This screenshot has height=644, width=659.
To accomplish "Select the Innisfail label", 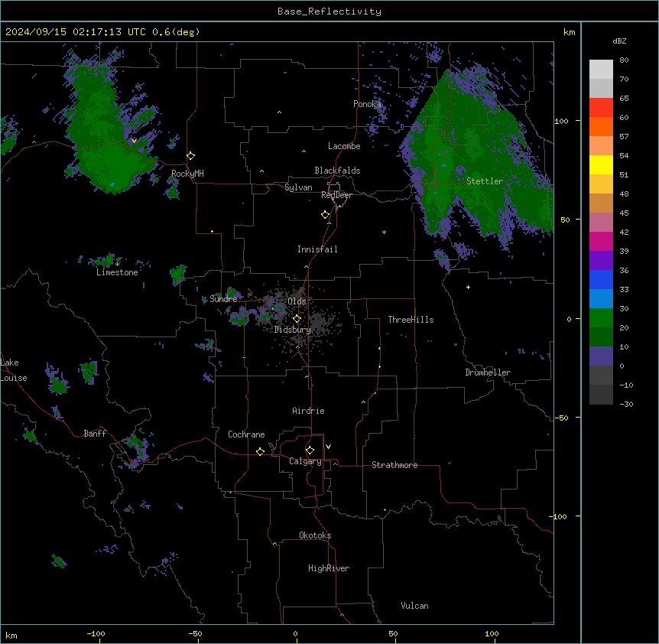I will pos(317,249).
